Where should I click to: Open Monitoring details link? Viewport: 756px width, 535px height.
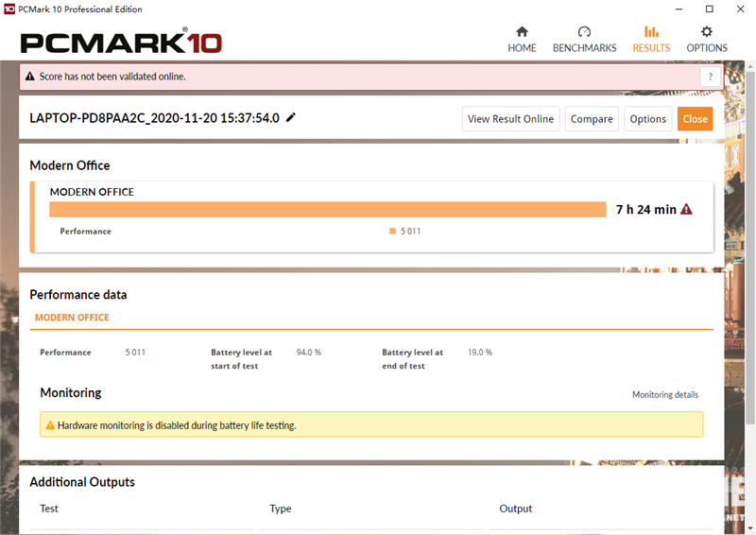coord(665,394)
